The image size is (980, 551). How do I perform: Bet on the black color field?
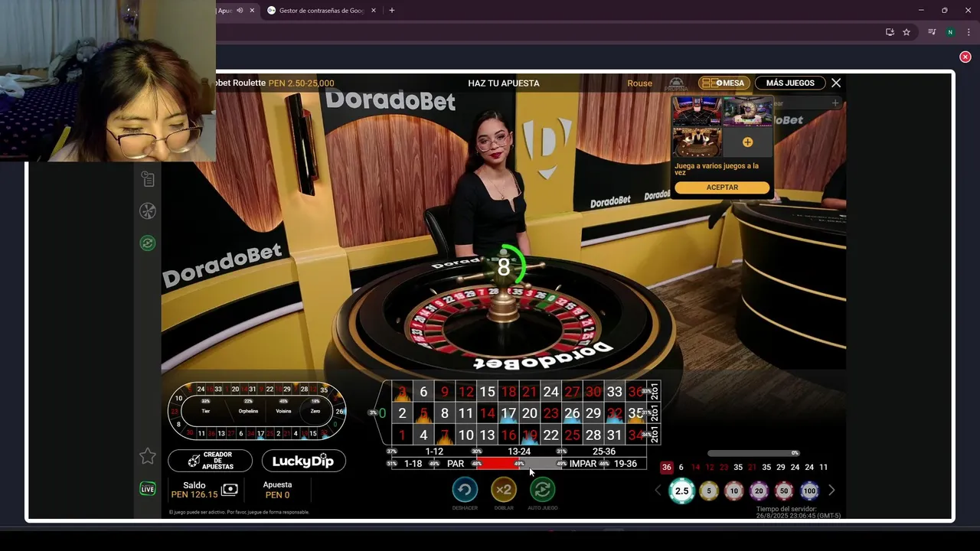point(541,464)
